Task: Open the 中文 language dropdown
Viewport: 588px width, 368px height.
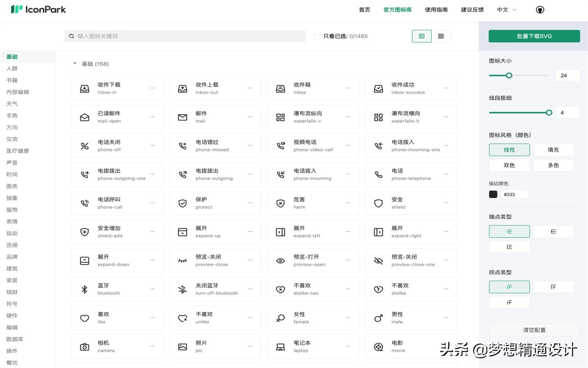Action: tap(506, 10)
